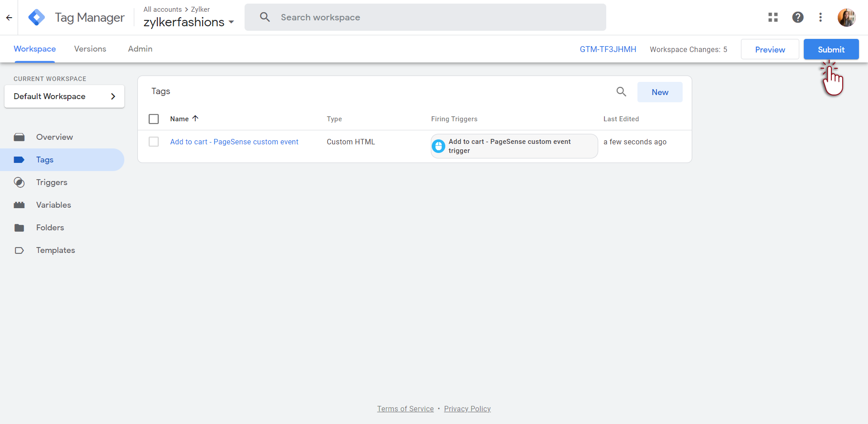
Task: Click the Tag Manager logo
Action: [x=37, y=18]
